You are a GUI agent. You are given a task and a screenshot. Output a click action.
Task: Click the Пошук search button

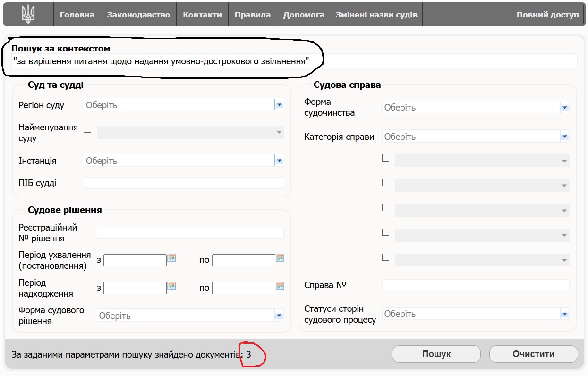436,354
